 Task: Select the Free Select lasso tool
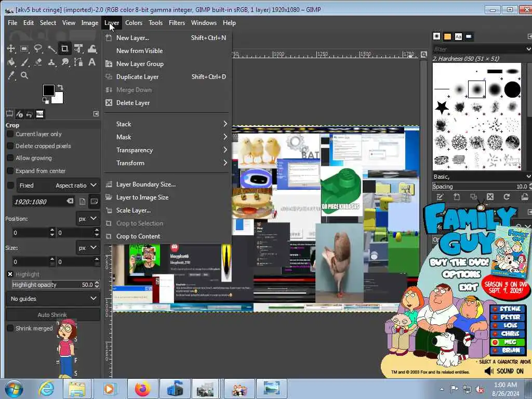pos(37,49)
